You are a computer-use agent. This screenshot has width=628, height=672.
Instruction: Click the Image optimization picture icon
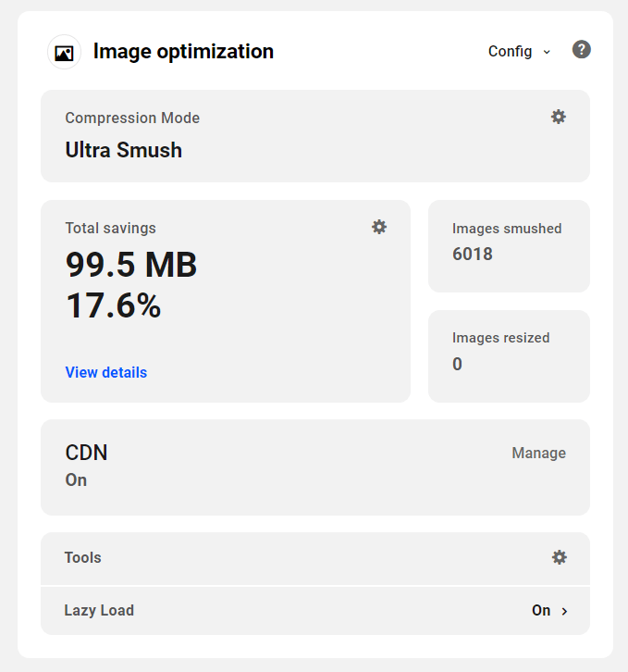click(64, 52)
